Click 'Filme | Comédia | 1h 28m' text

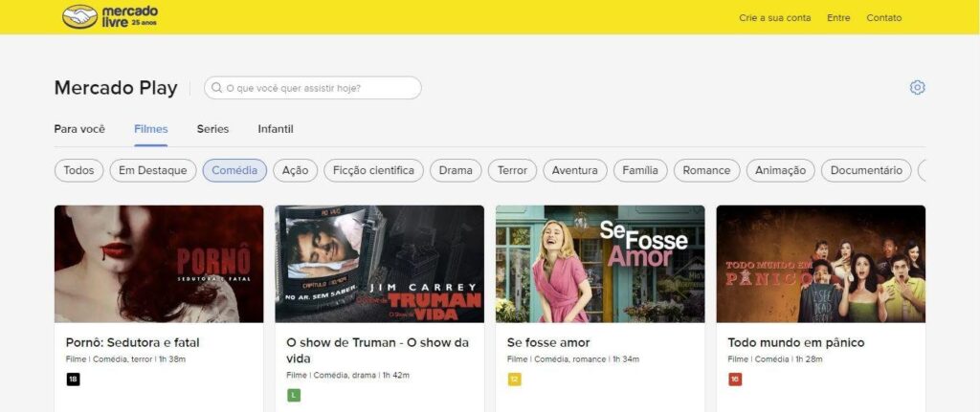(x=775, y=359)
